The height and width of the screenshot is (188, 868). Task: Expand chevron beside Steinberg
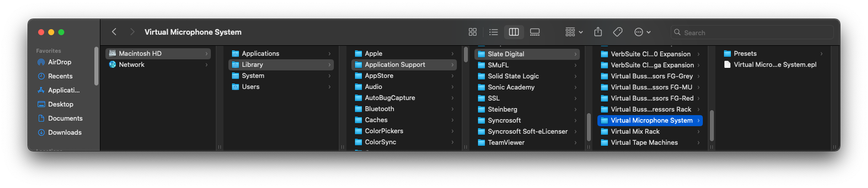pyautogui.click(x=575, y=109)
